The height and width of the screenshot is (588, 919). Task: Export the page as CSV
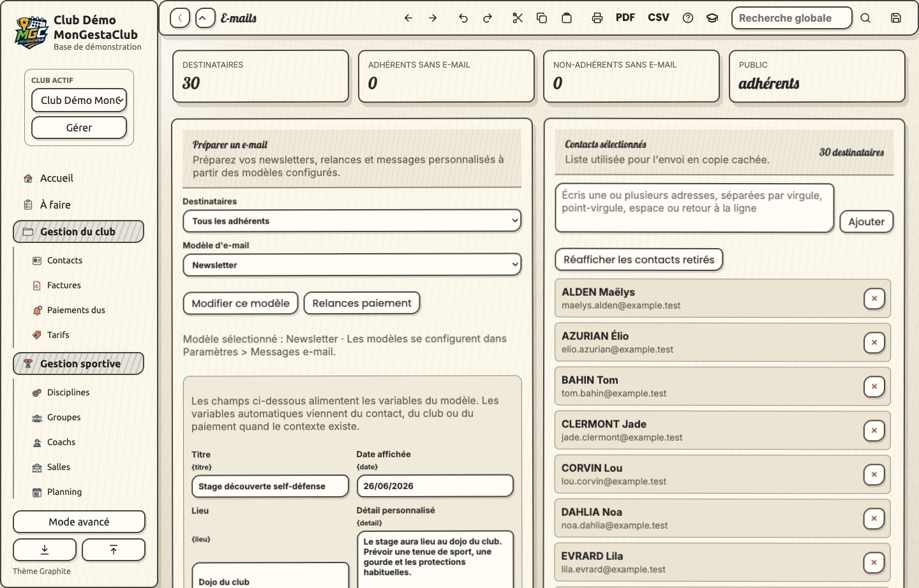click(x=659, y=18)
